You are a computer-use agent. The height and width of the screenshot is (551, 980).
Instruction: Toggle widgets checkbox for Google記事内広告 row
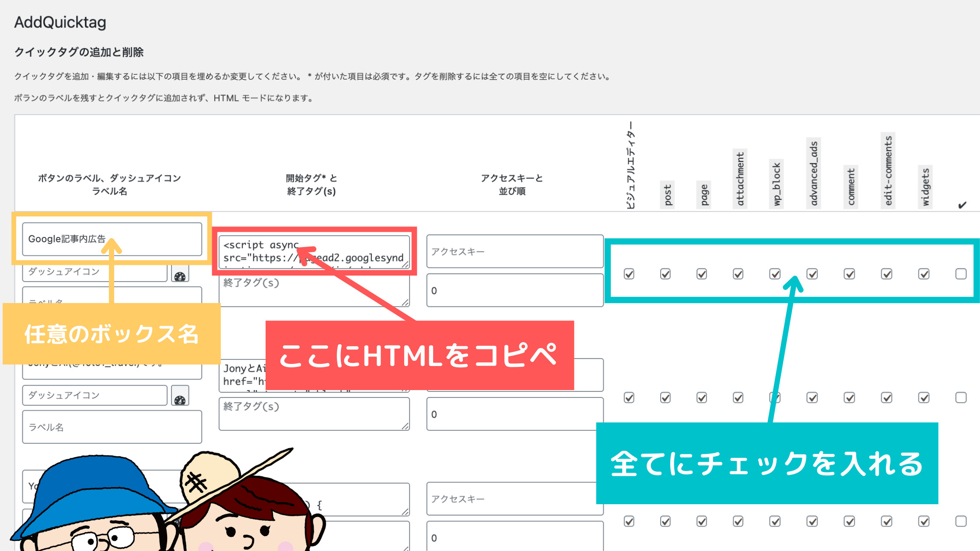coord(924,274)
